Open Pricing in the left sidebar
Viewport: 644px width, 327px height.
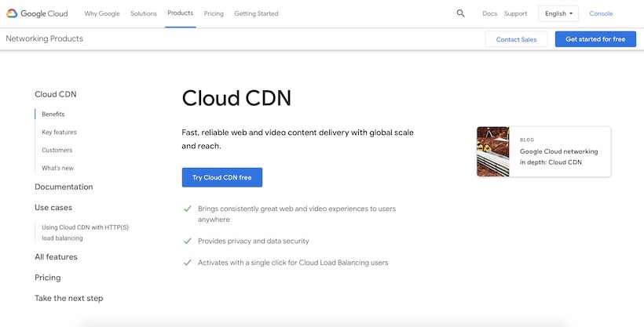pyautogui.click(x=48, y=278)
